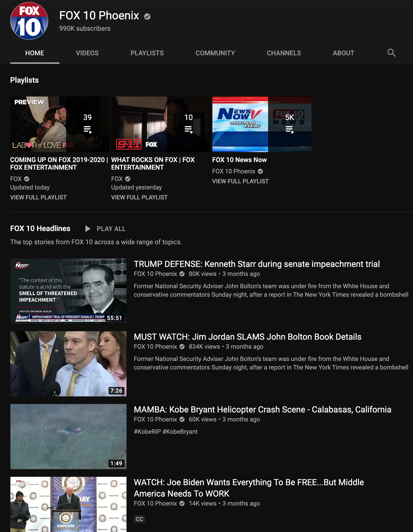The image size is (413, 532).
Task: Click the FOX 10 Phoenix channel name heading
Action: 99,16
